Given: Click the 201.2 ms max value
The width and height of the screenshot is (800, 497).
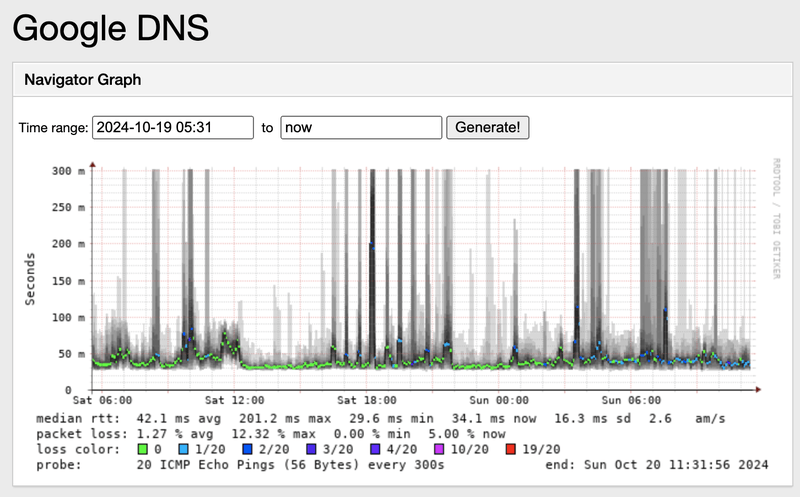Looking at the screenshot, I should (285, 418).
